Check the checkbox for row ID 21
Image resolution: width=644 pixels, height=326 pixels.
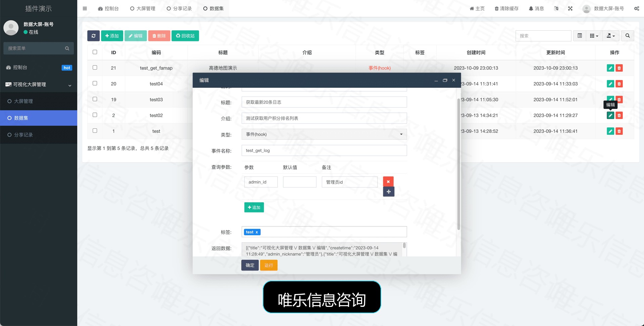[x=95, y=68]
